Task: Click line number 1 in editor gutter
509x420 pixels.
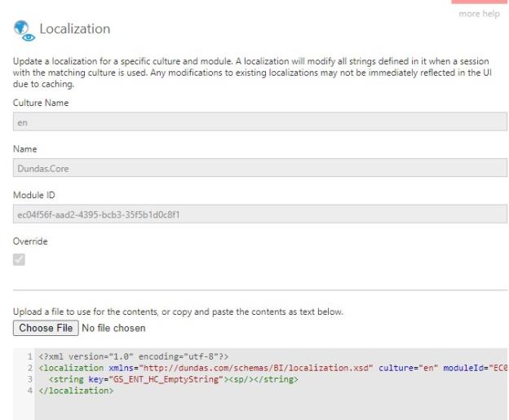Action: (29, 357)
